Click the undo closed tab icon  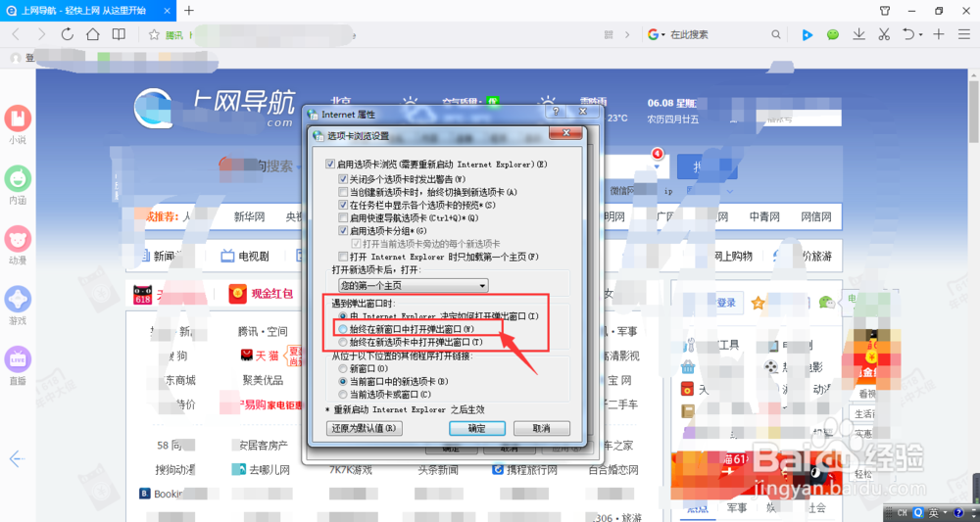(x=908, y=34)
